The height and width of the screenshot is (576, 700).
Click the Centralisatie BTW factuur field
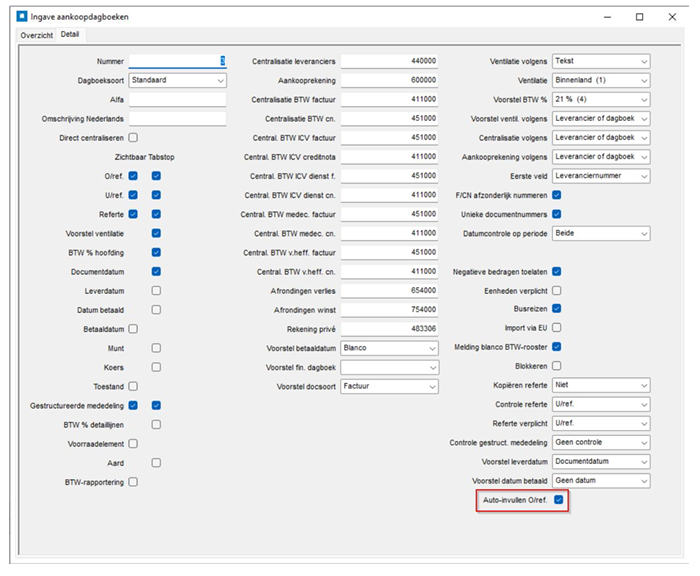[389, 100]
